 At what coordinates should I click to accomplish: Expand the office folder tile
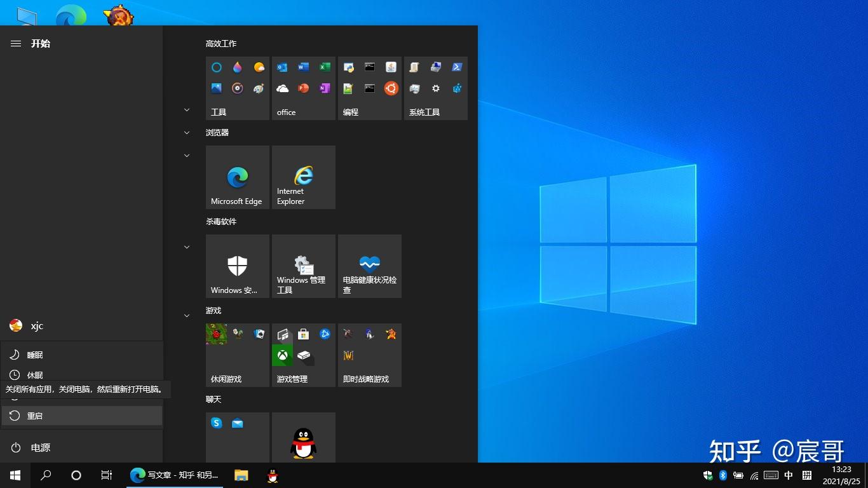tap(304, 88)
